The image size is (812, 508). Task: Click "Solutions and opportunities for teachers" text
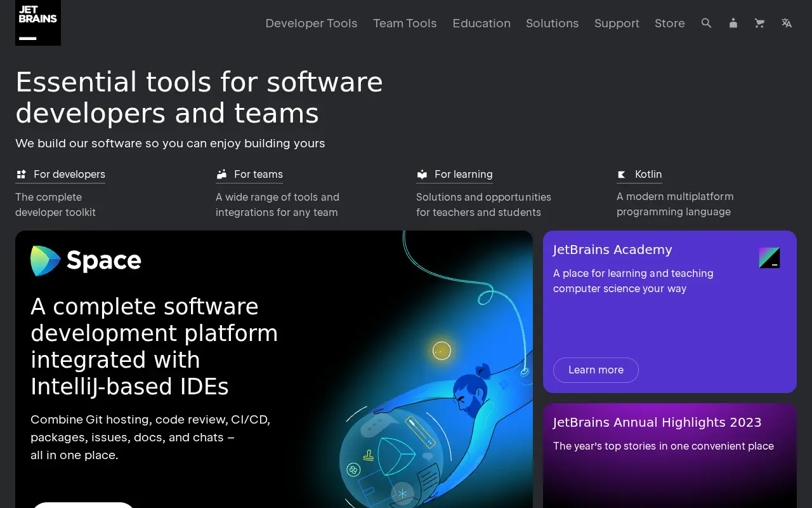(x=483, y=204)
